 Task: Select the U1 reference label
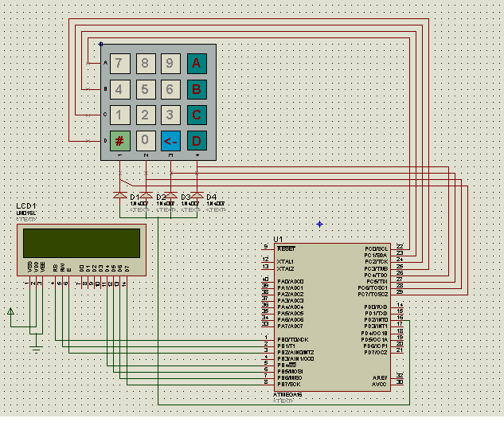pyautogui.click(x=278, y=240)
